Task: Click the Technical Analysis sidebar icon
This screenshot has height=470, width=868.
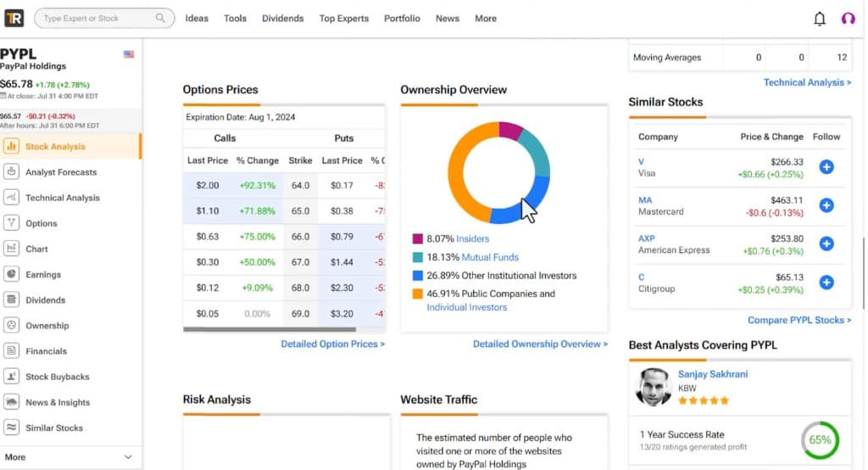Action: (x=11, y=198)
